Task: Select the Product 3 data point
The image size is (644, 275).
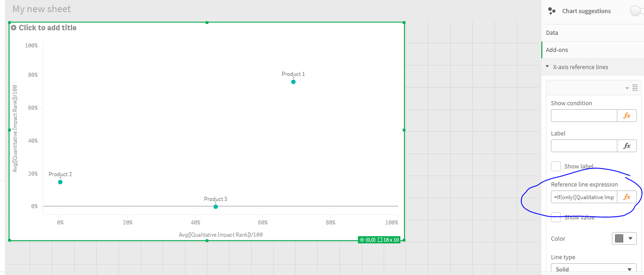Action: point(216,206)
